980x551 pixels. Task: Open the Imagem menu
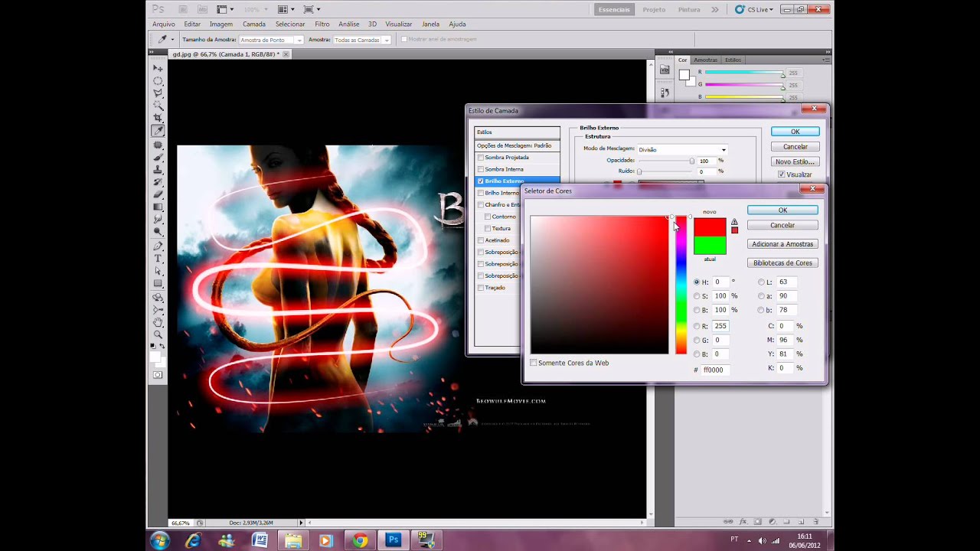[x=221, y=24]
